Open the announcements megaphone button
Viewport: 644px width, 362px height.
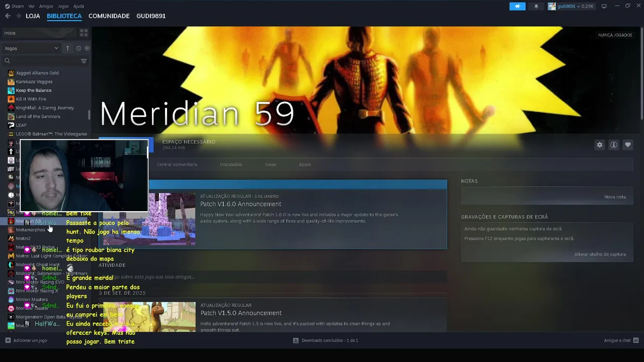517,6
